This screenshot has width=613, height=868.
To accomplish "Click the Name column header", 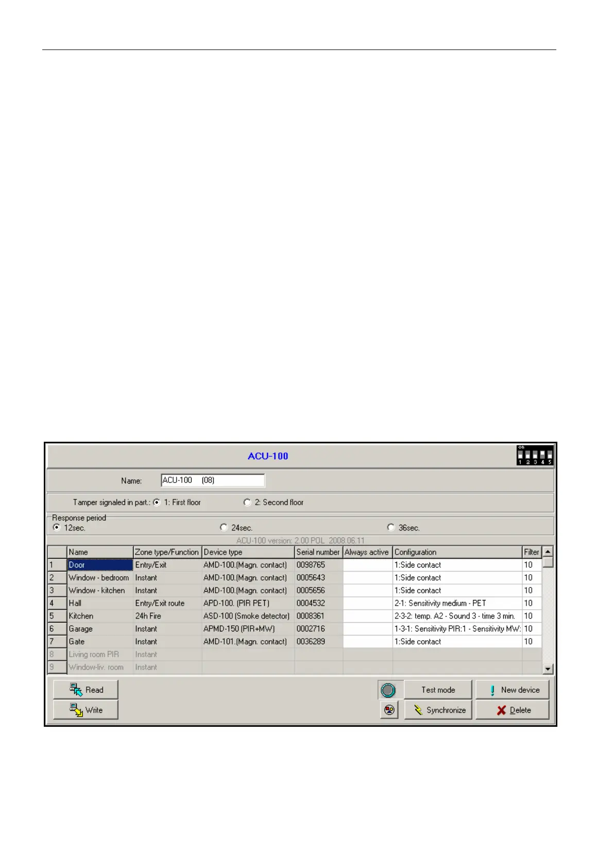I will pyautogui.click(x=100, y=552).
